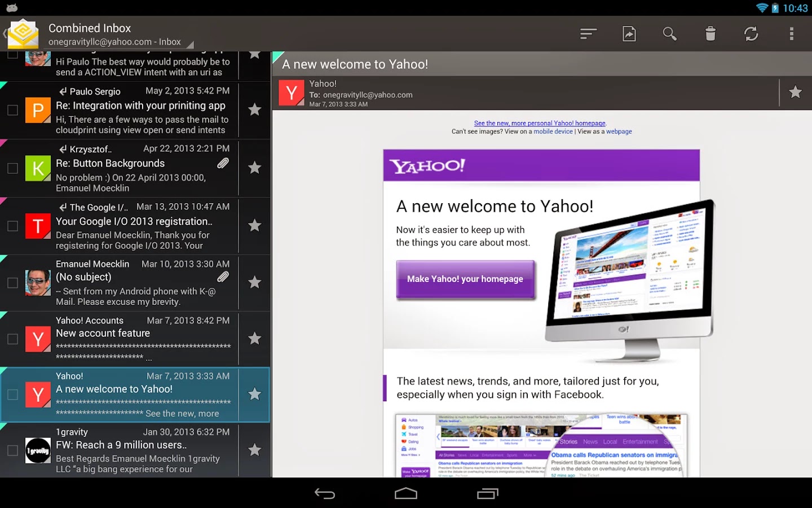Viewport: 812px width, 508px height.
Task: Open the search magnifier icon
Action: [669, 34]
